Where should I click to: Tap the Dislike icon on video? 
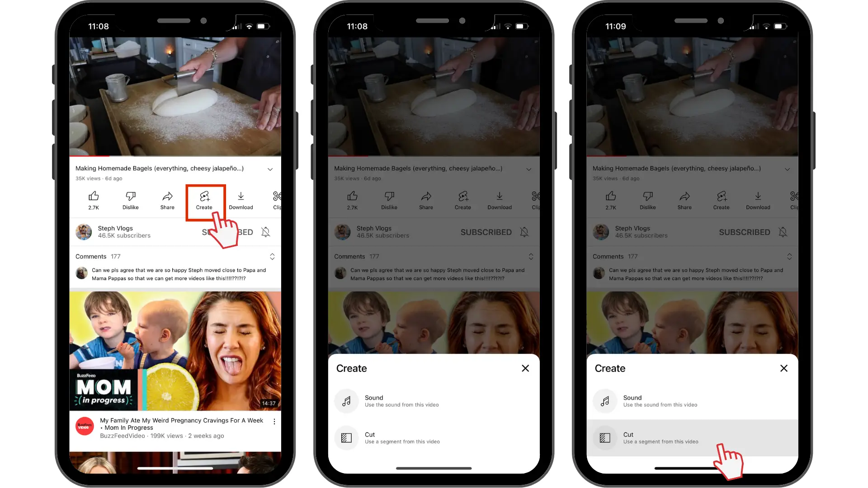130,199
